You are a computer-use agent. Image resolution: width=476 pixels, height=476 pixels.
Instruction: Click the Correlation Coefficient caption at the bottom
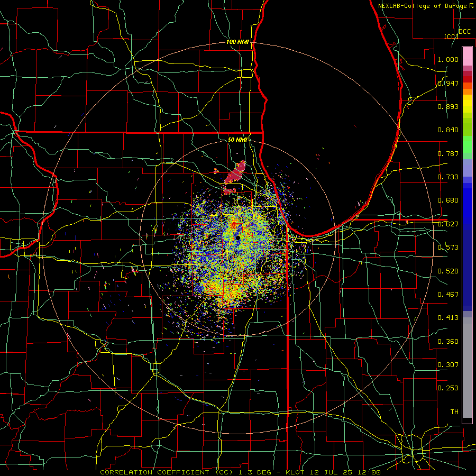point(241,472)
